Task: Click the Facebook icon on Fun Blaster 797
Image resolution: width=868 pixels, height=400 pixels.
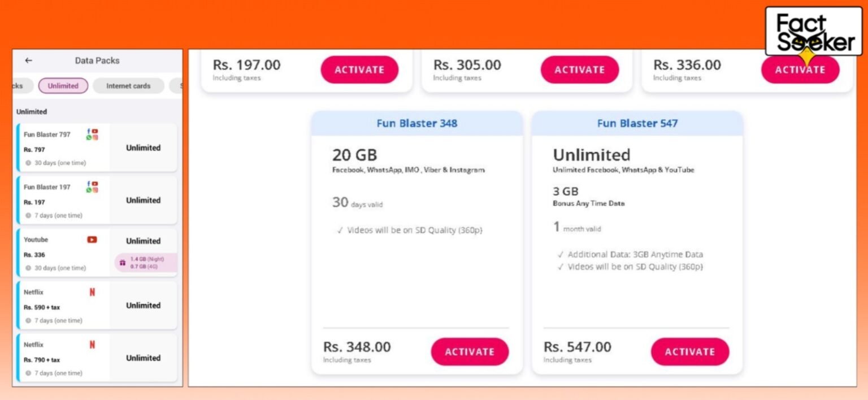Action: coord(88,131)
